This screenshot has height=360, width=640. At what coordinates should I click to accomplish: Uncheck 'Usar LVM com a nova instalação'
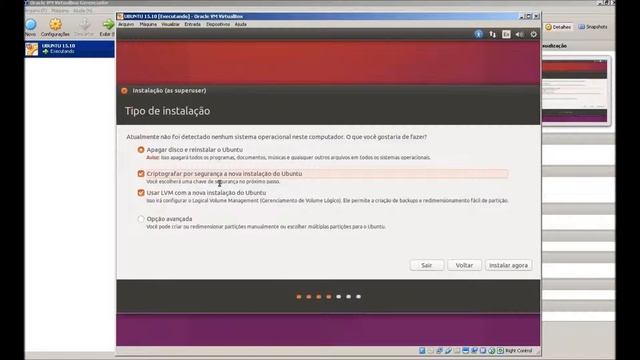click(x=141, y=193)
